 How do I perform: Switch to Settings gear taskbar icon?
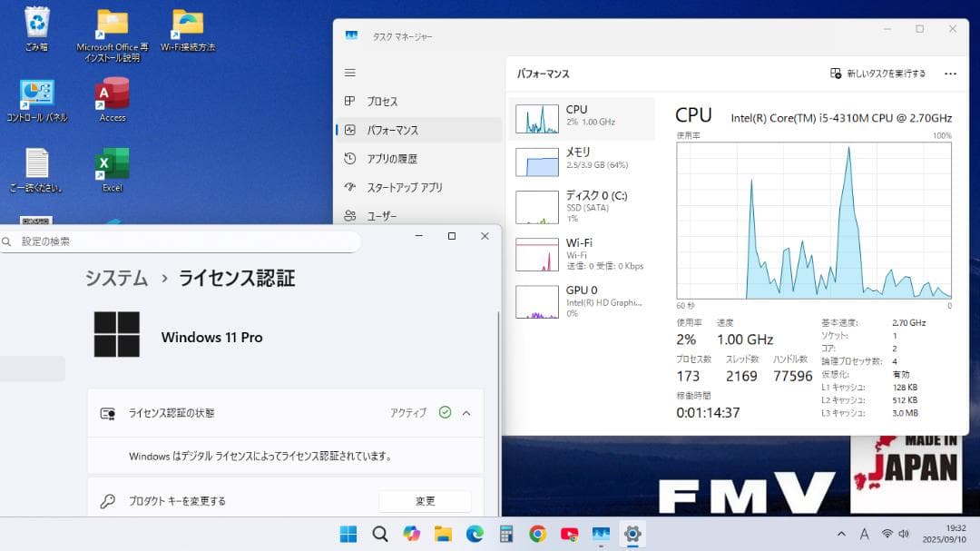(632, 534)
